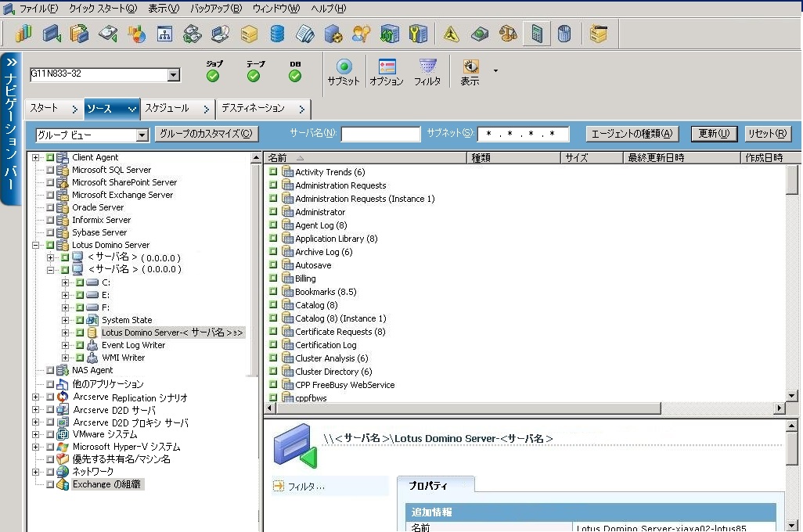Click the DB status green check icon
This screenshot has width=803, height=532.
click(295, 76)
